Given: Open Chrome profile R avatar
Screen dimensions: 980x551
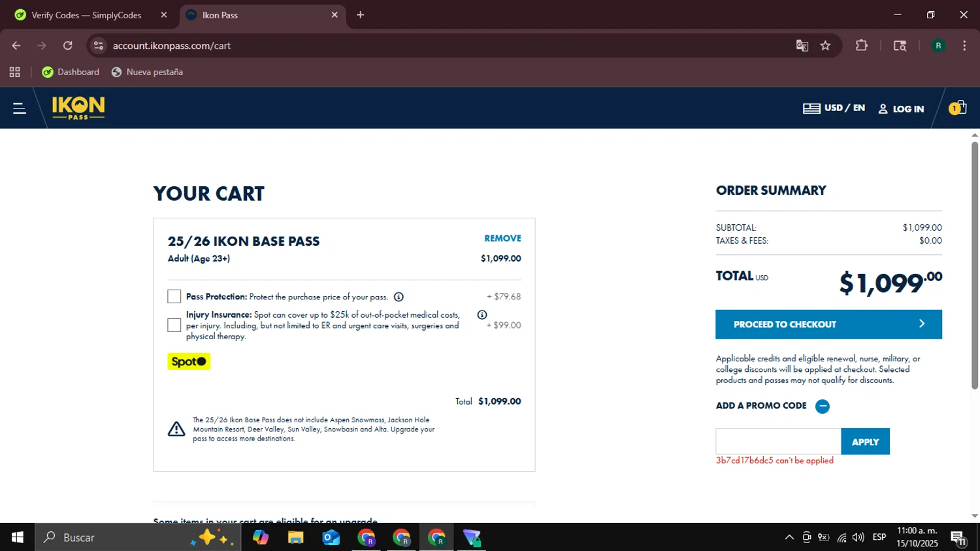Looking at the screenshot, I should [938, 46].
